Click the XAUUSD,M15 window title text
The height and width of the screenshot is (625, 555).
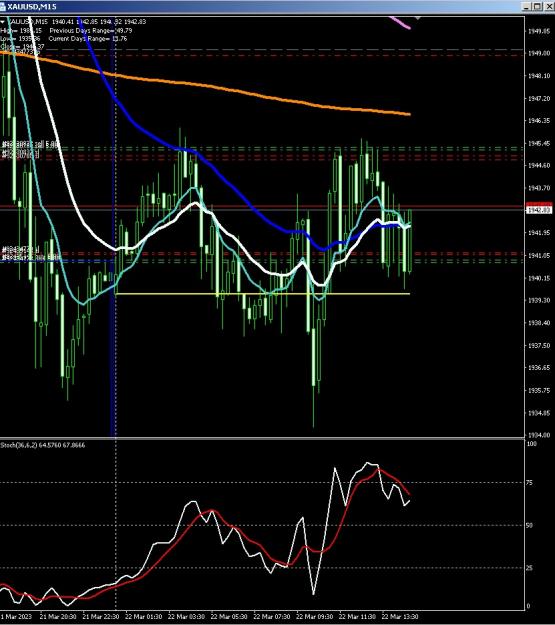(x=31, y=7)
